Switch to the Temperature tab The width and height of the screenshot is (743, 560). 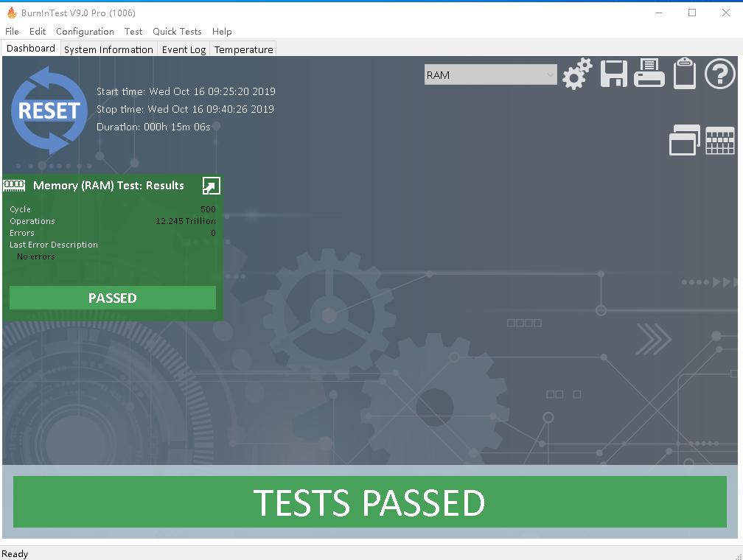(243, 49)
